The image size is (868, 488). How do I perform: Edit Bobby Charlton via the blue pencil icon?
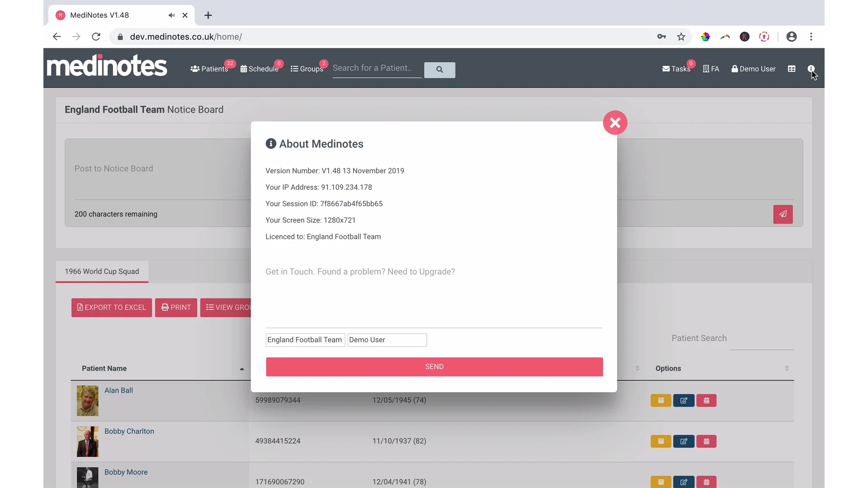[x=684, y=441]
